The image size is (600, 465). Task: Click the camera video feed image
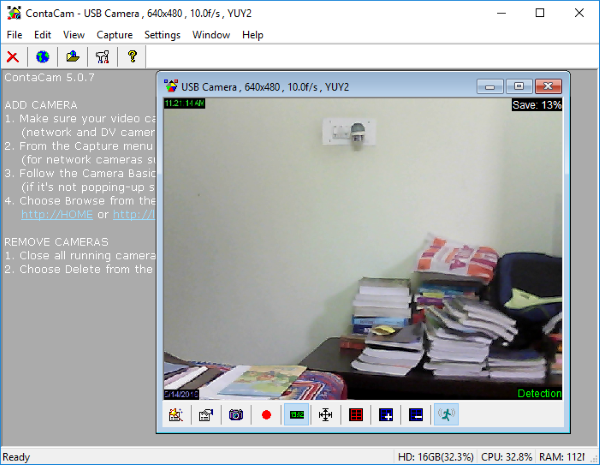[363, 249]
